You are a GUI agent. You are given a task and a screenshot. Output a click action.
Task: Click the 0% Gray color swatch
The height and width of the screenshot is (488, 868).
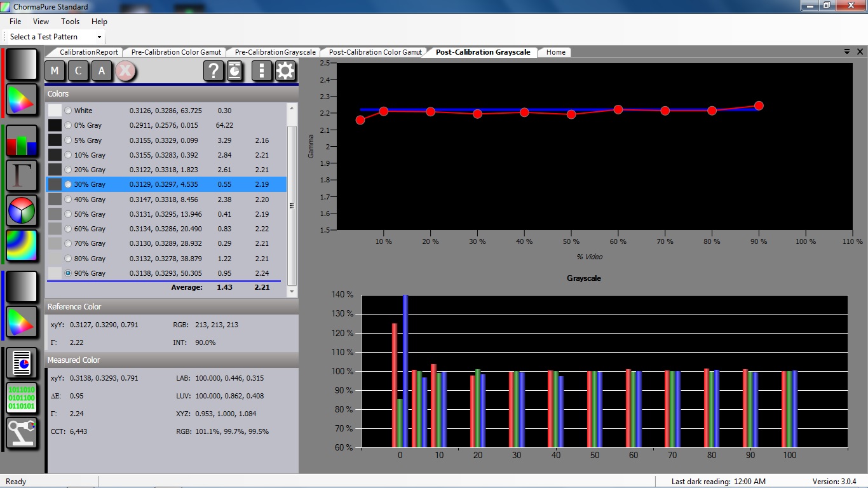tap(55, 125)
